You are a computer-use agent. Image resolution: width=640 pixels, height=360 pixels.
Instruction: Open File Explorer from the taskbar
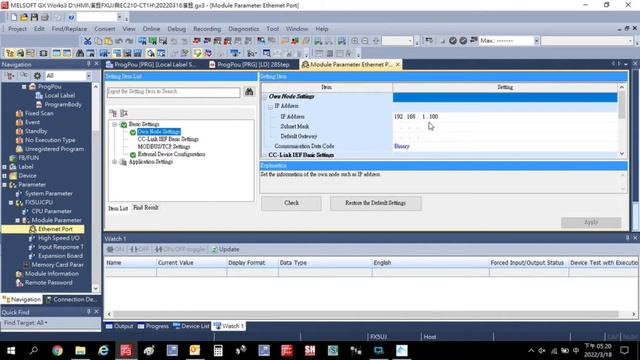click(x=80, y=350)
